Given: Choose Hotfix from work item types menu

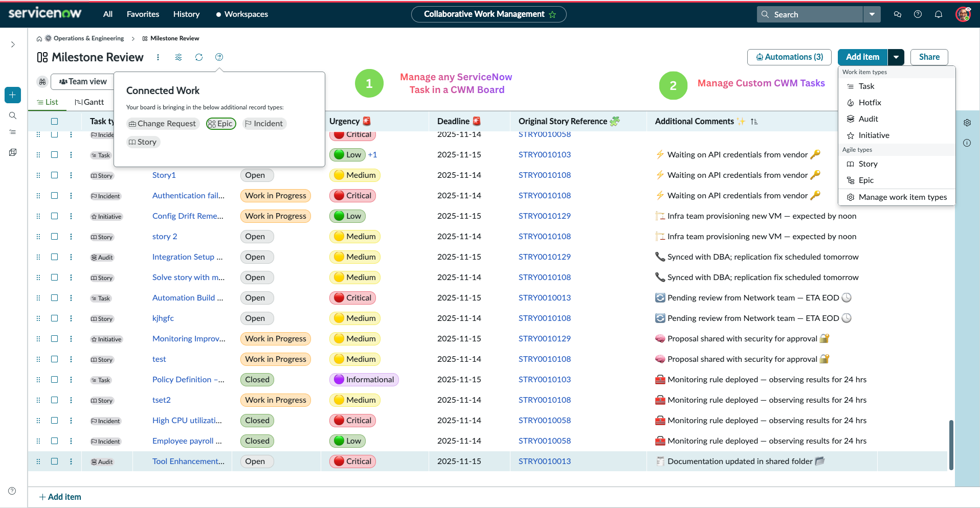Looking at the screenshot, I should (870, 103).
